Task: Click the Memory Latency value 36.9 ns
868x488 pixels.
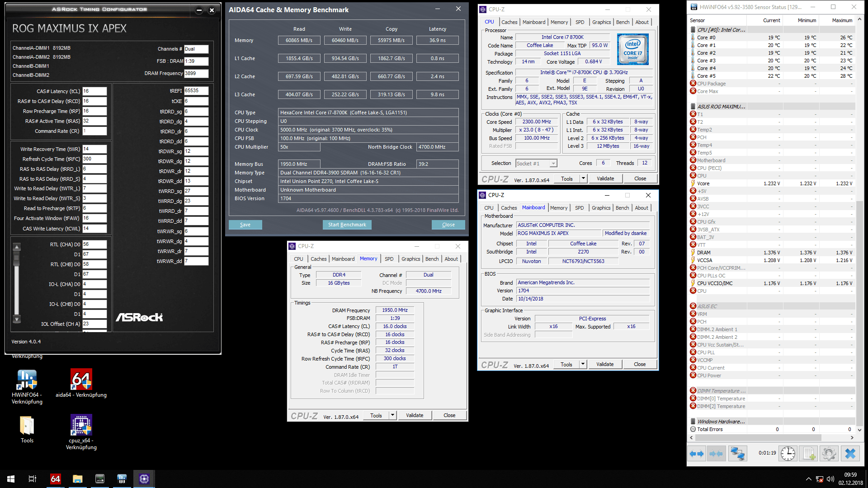Action: click(x=437, y=40)
